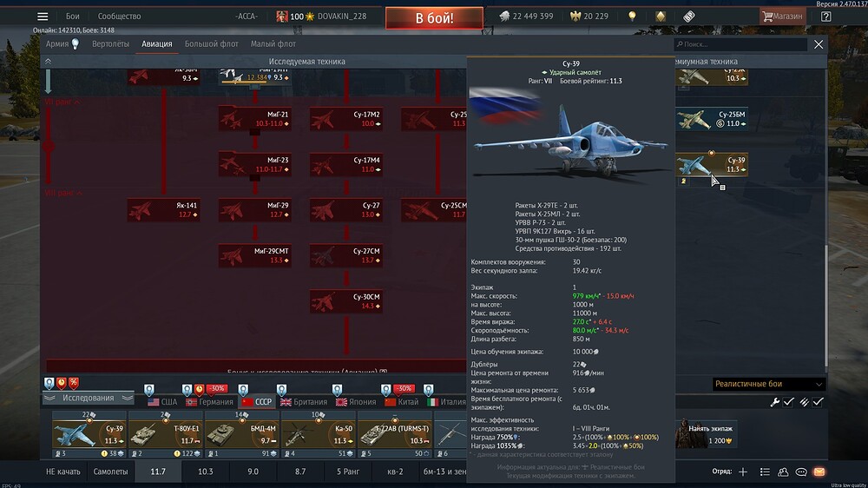
Task: Open the Большой флот tab
Action: coord(212,43)
